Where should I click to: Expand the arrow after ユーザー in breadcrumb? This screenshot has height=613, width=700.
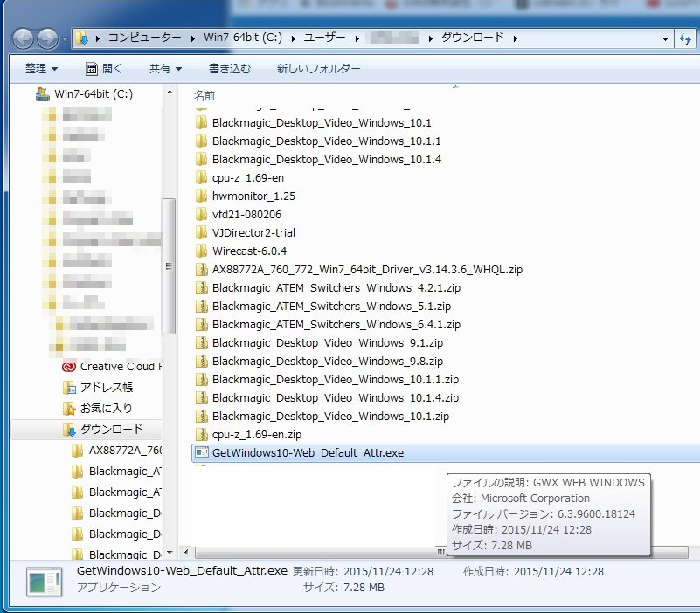[x=357, y=38]
